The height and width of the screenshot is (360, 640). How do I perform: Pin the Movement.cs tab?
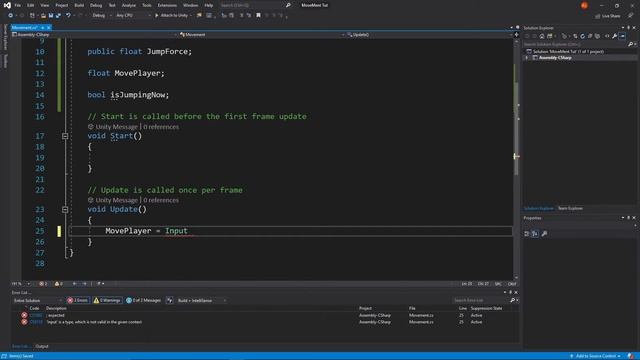(42, 27)
